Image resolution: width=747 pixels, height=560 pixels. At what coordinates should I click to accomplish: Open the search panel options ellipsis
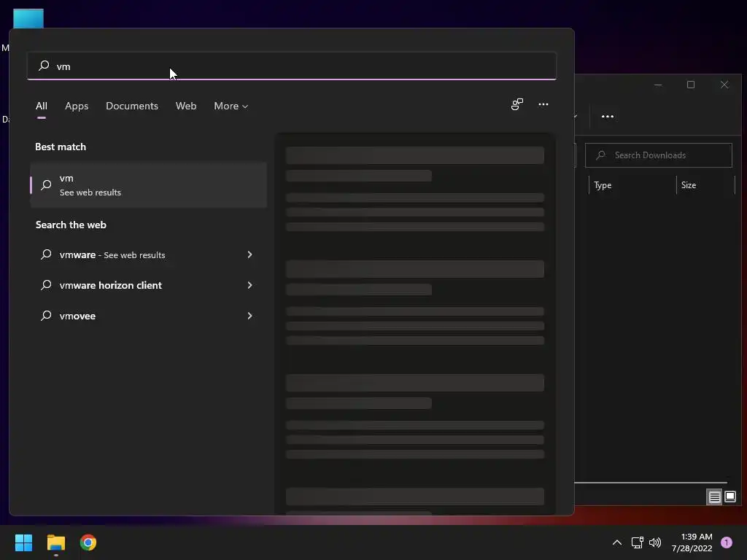[x=543, y=104]
